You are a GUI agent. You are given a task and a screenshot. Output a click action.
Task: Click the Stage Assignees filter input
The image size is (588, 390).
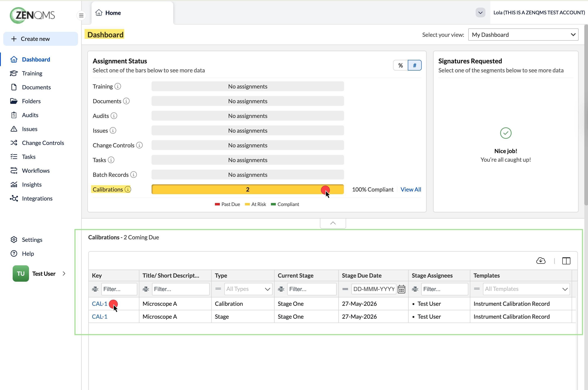point(445,289)
